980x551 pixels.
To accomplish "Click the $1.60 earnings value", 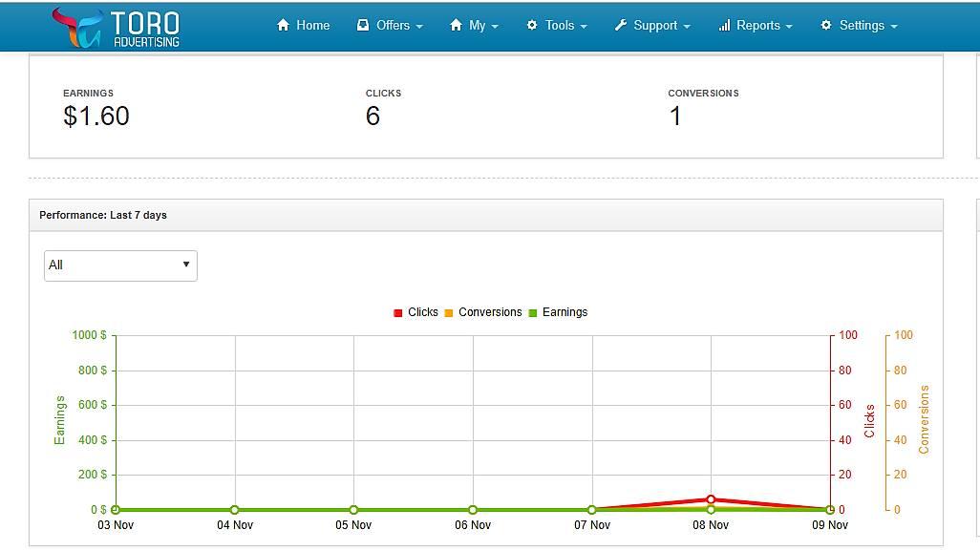I will (96, 117).
